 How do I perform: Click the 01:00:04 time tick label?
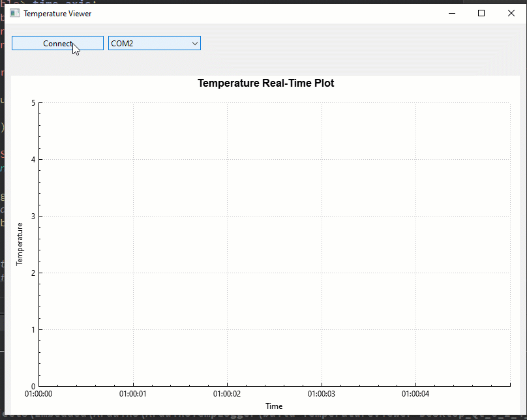415,394
